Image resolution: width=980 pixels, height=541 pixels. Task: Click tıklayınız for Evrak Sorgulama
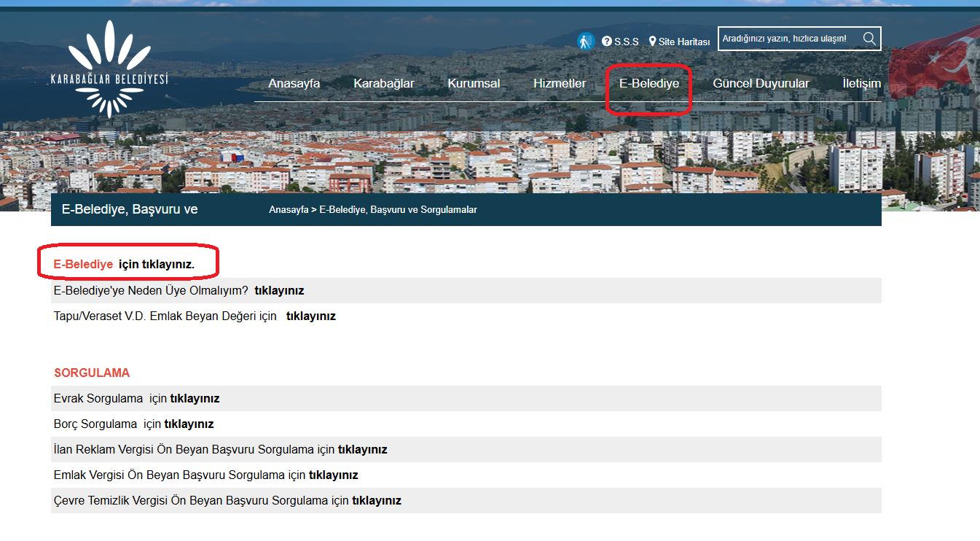[195, 399]
